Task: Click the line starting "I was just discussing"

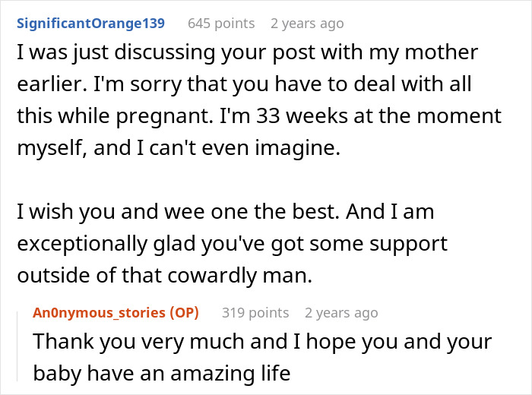Action: point(247,53)
